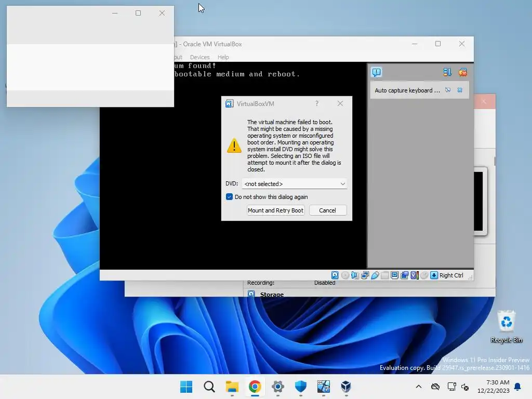
Task: Click the Storage section header in Manager
Action: pyautogui.click(x=272, y=294)
